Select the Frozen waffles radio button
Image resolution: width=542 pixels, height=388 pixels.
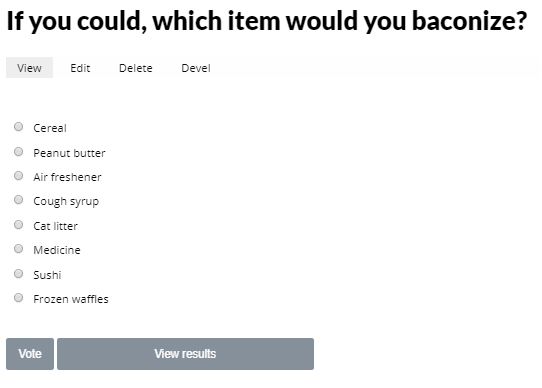click(19, 298)
